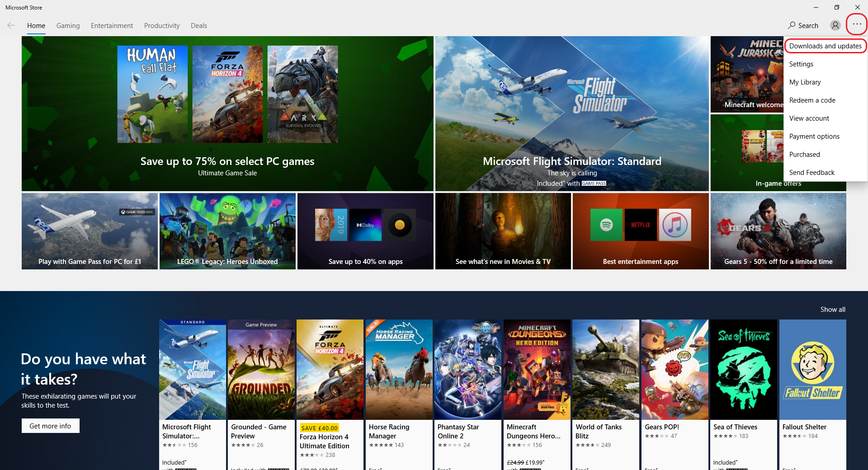Select My Library menu item
868x470 pixels.
(826, 82)
